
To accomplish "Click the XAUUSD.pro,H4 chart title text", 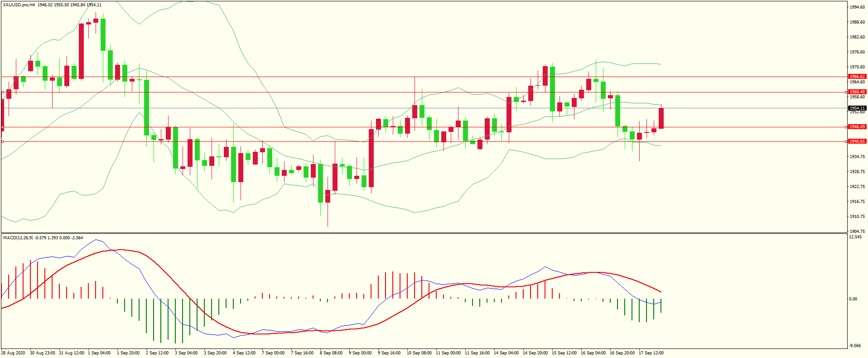I will pos(19,5).
